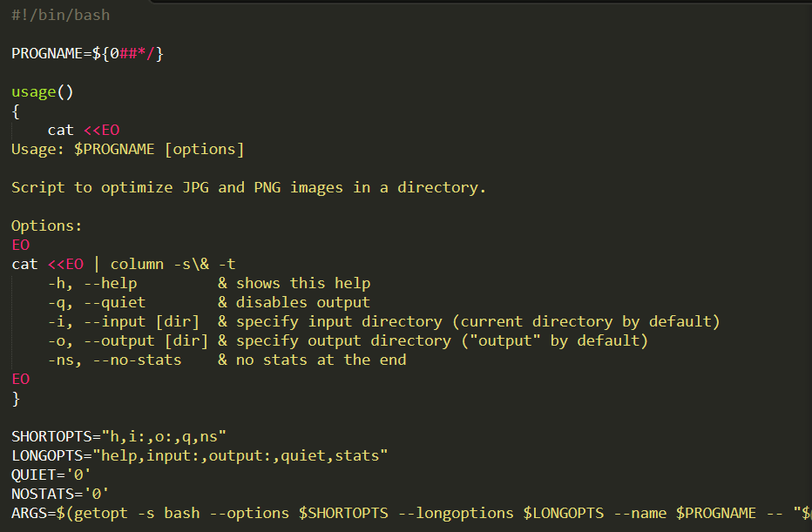The image size is (812, 532).
Task: Click the SHORTOPTS variable line
Action: (118, 436)
